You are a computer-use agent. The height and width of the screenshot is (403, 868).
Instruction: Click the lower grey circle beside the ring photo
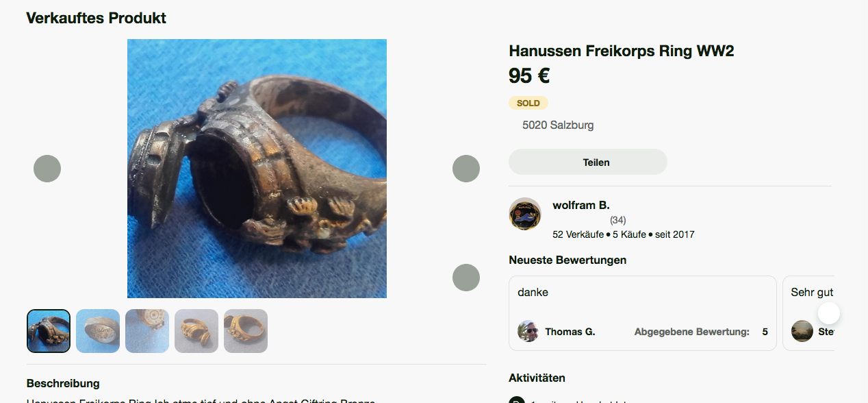(466, 278)
